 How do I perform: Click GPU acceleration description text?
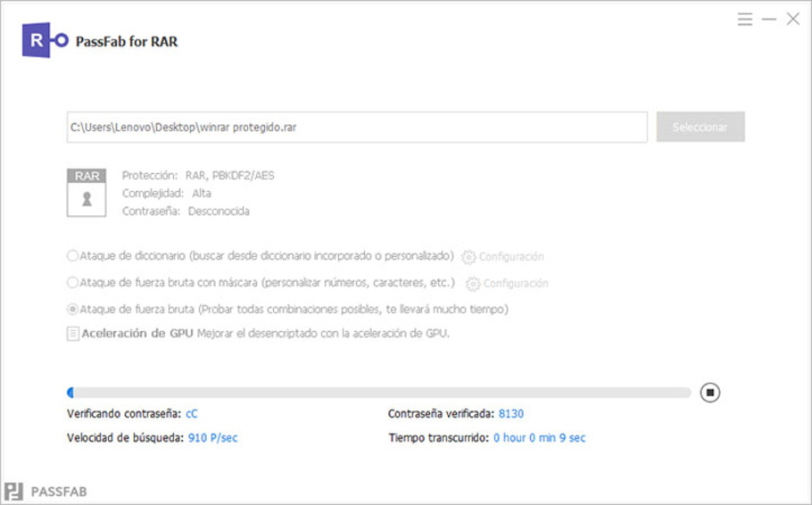(323, 334)
